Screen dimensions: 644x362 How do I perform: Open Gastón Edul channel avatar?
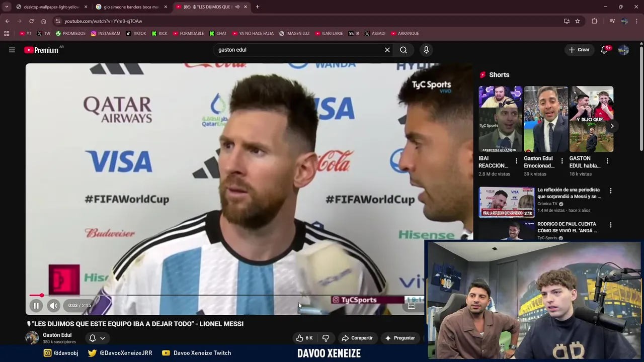[32, 338]
